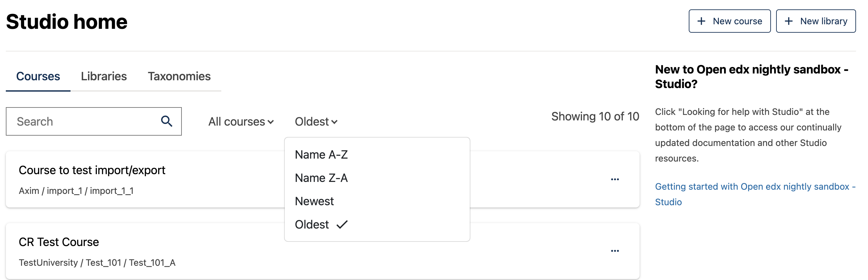Open options menu for Course to test import/export
Image resolution: width=868 pixels, height=280 pixels.
615,179
